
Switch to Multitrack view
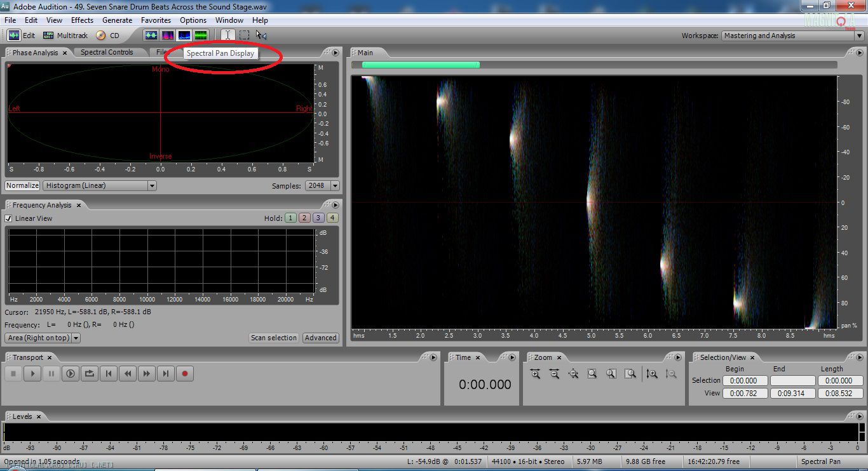pos(65,36)
